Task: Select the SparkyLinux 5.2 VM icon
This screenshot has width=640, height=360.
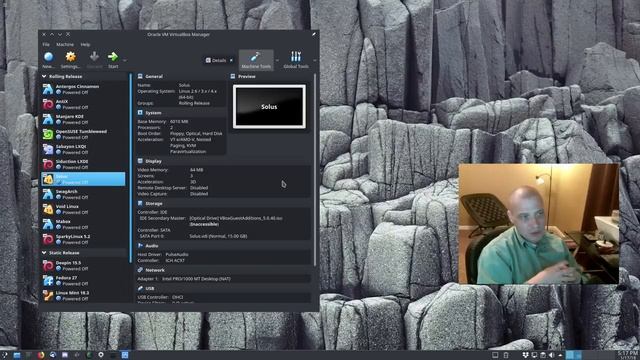Action: [48, 239]
